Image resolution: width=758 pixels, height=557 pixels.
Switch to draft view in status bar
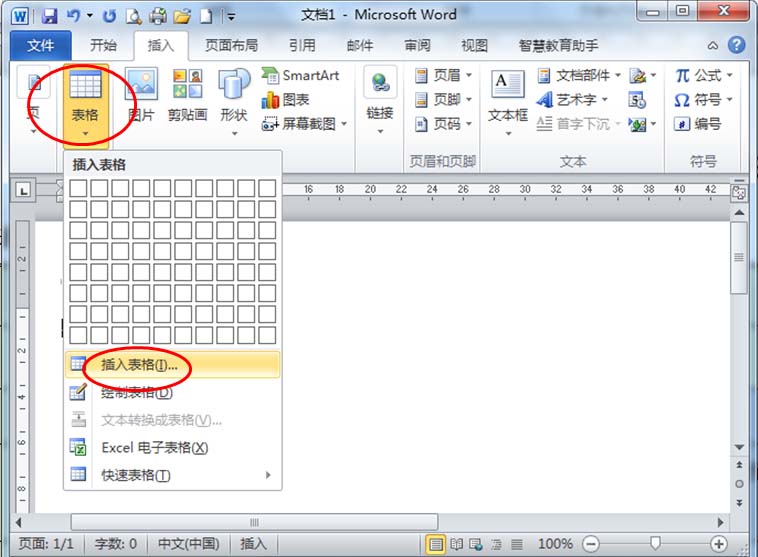point(517,544)
